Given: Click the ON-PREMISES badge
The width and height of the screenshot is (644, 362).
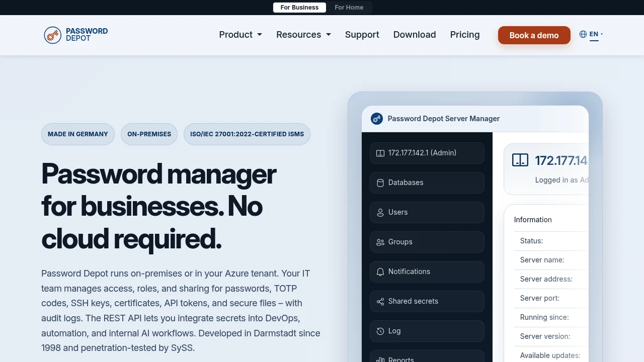Looking at the screenshot, I should 149,134.
